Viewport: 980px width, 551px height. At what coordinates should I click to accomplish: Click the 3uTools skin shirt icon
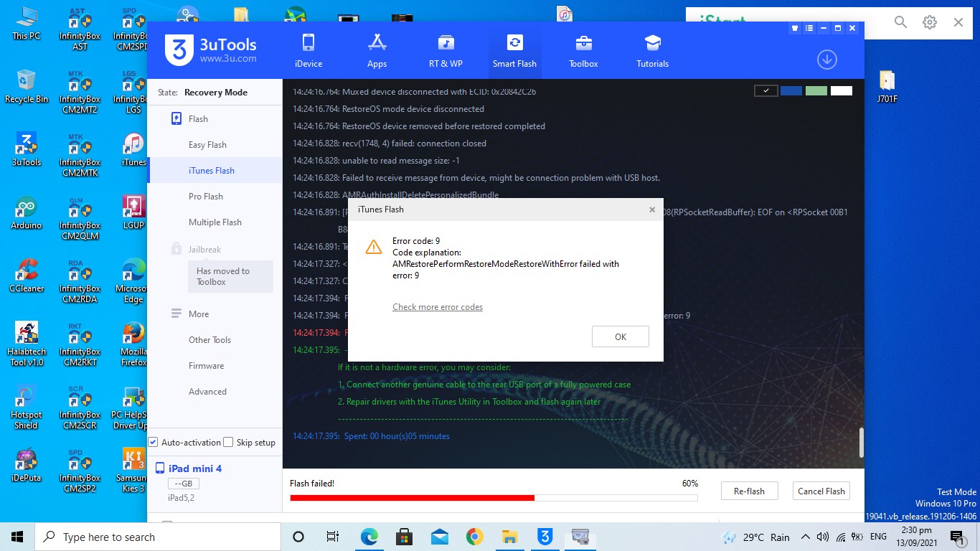point(795,29)
